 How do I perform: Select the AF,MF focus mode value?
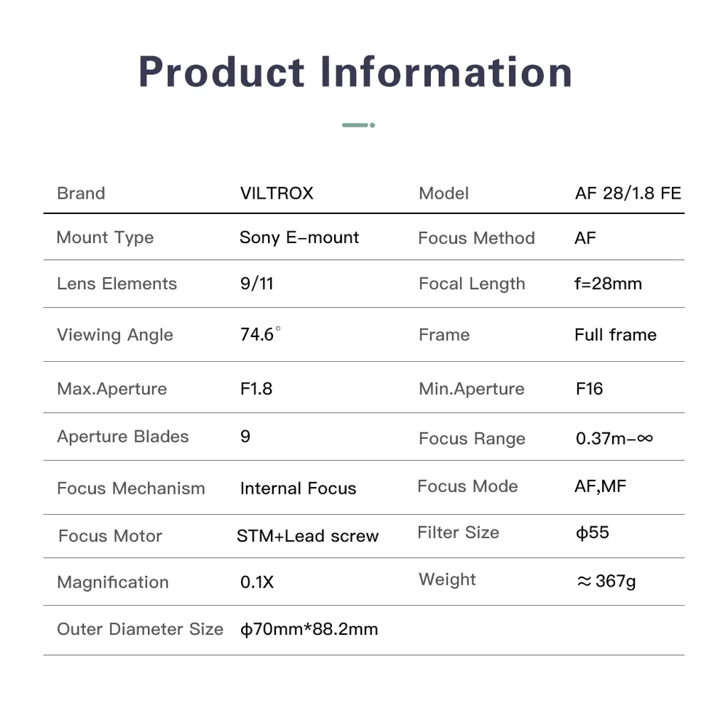click(600, 486)
